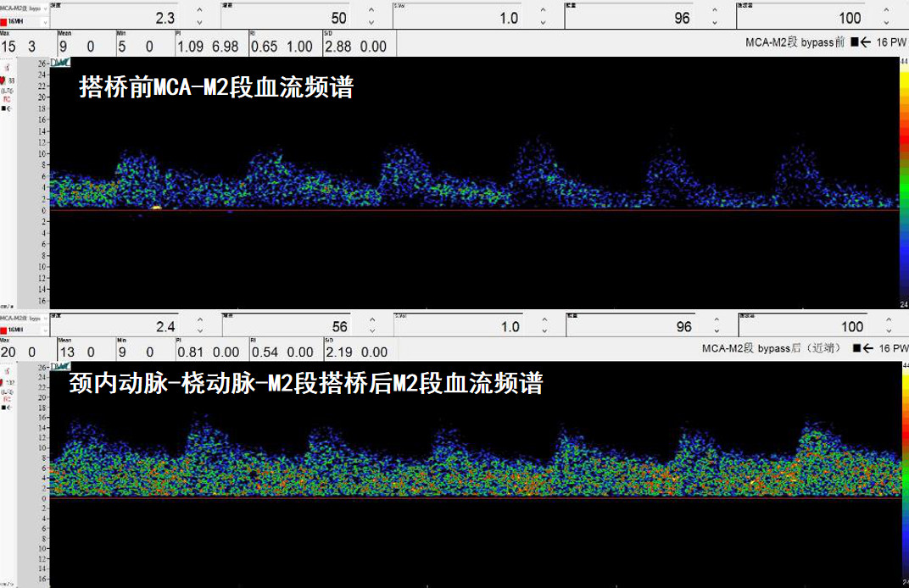Viewport: 909px width, 588px height.
Task: Decrease the 100 value in top panel
Action: coord(886,22)
